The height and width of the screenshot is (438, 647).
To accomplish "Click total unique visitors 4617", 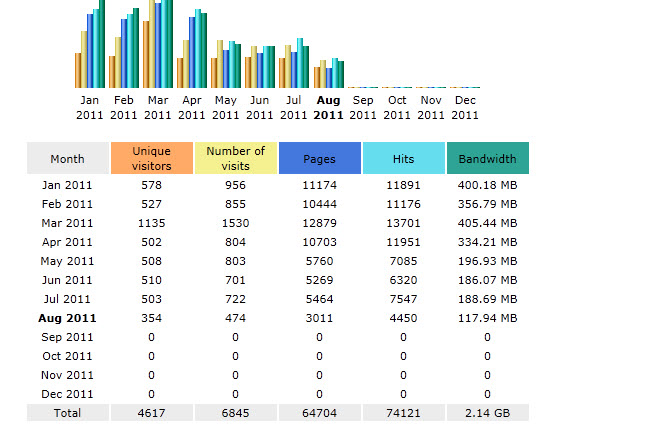I will pos(151,413).
